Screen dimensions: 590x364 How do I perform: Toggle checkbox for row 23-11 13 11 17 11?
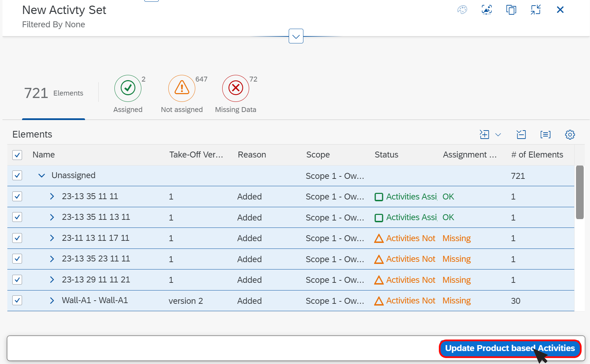[17, 238]
